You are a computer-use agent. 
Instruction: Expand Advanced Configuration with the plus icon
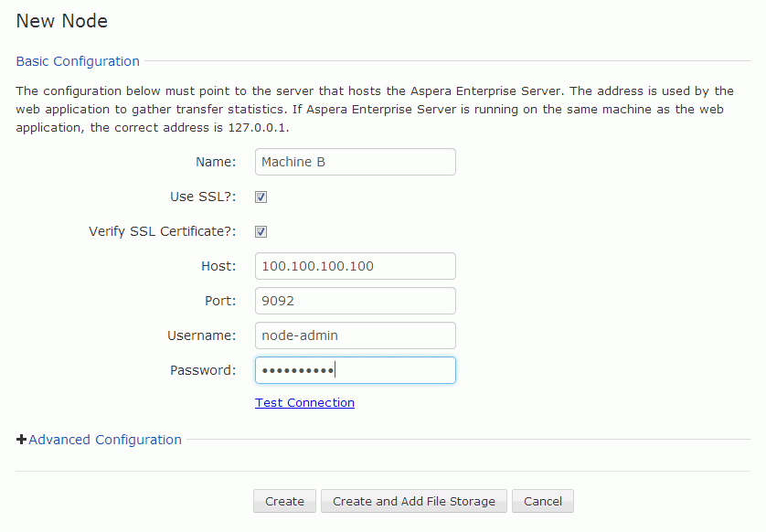[21, 439]
